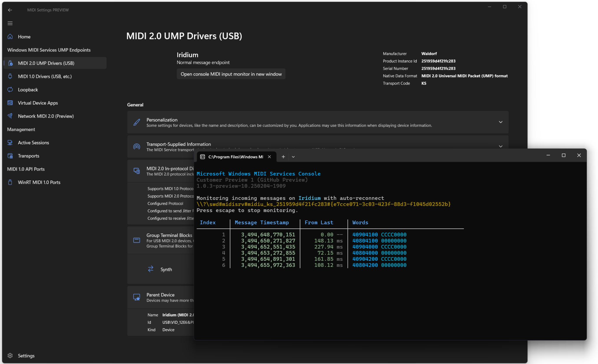The width and height of the screenshot is (598, 364).
Task: Open the Active Sessions page
Action: pos(34,142)
